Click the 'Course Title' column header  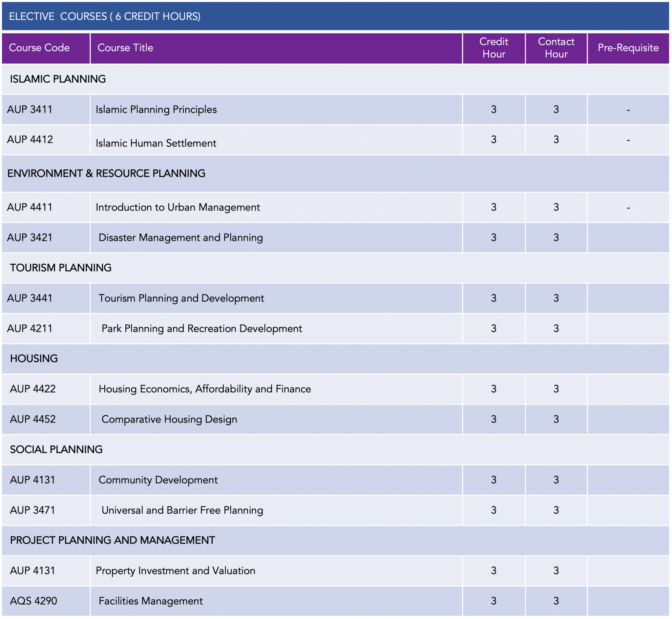point(125,48)
